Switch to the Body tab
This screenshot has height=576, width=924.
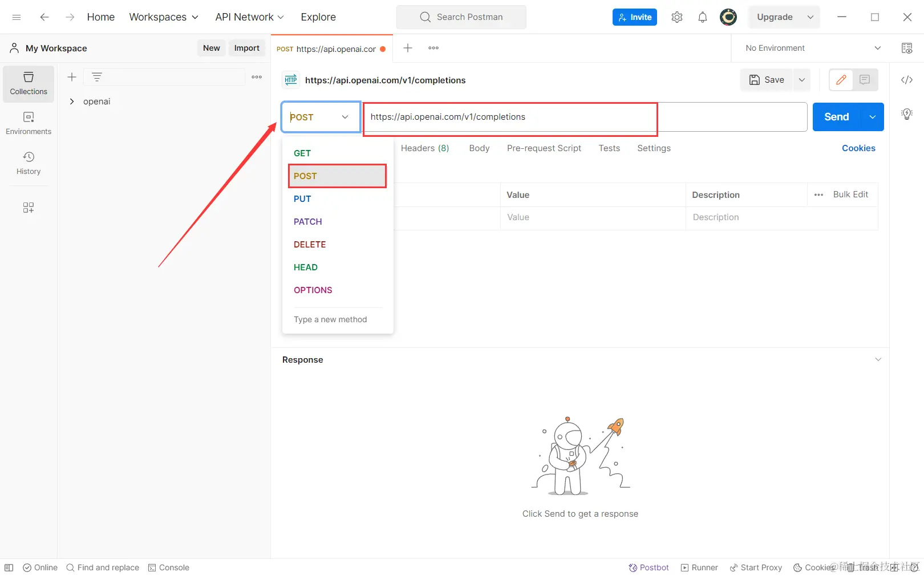pyautogui.click(x=479, y=148)
